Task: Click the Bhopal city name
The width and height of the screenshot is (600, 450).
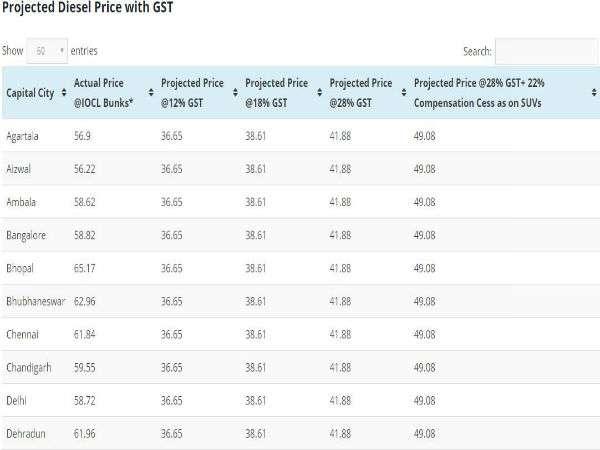Action: pos(20,268)
